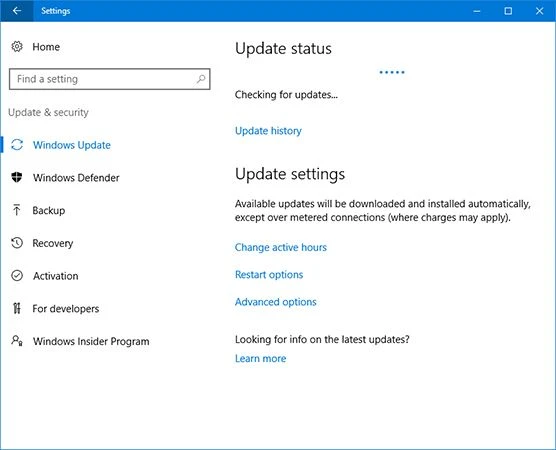Open Windows Defender section
The image size is (556, 450).
point(76,178)
